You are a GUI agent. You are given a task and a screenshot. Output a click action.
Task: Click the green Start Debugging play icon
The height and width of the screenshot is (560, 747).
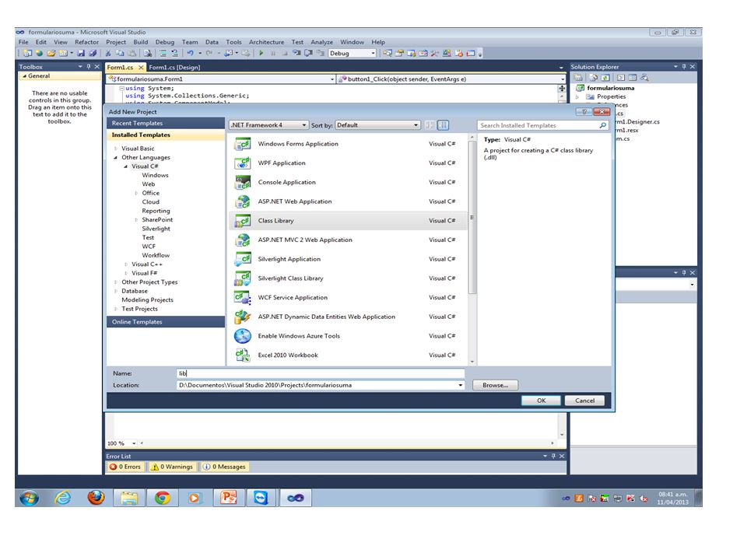(x=261, y=54)
